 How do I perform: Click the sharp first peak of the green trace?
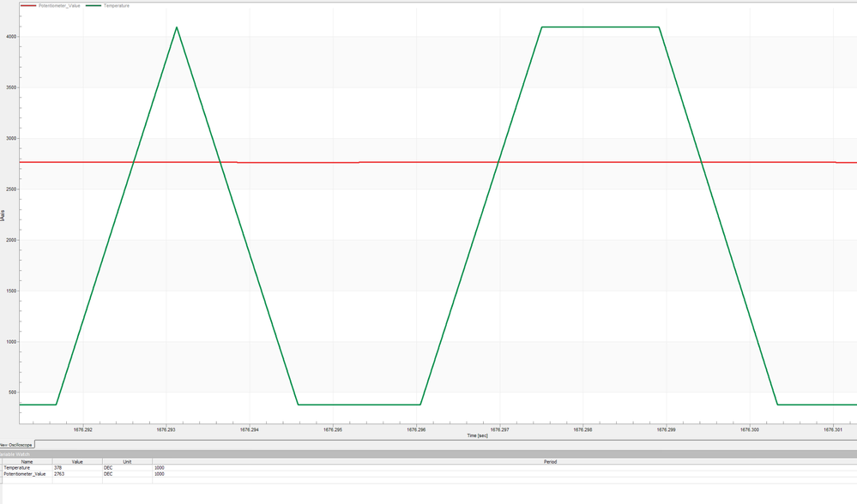point(177,27)
